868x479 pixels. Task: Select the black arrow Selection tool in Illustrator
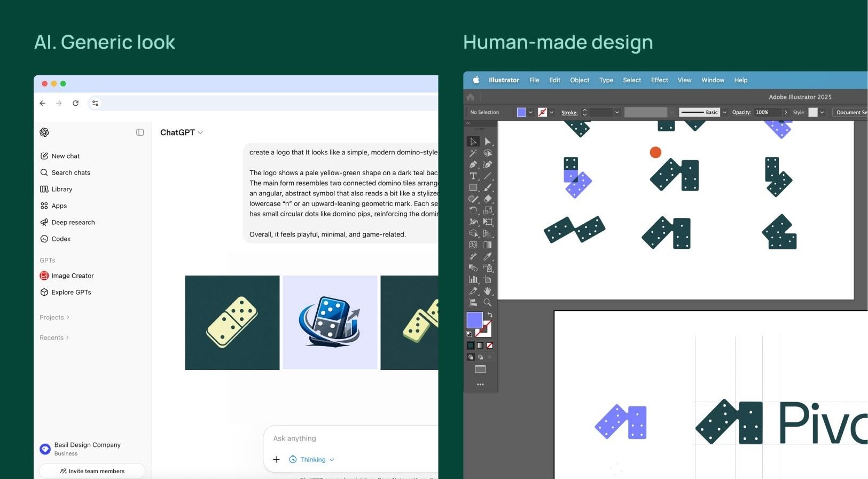pyautogui.click(x=473, y=142)
